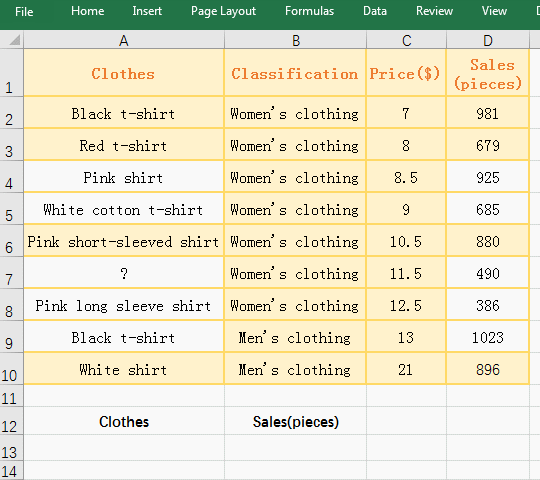540x480 pixels.
Task: Select 'Black t-shirt' in row 9
Action: coord(124,337)
